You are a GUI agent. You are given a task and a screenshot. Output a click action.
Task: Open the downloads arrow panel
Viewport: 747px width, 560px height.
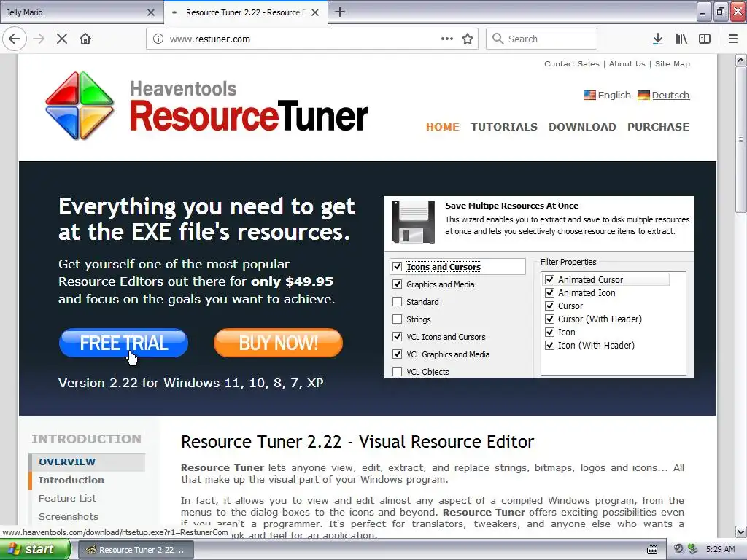(657, 39)
